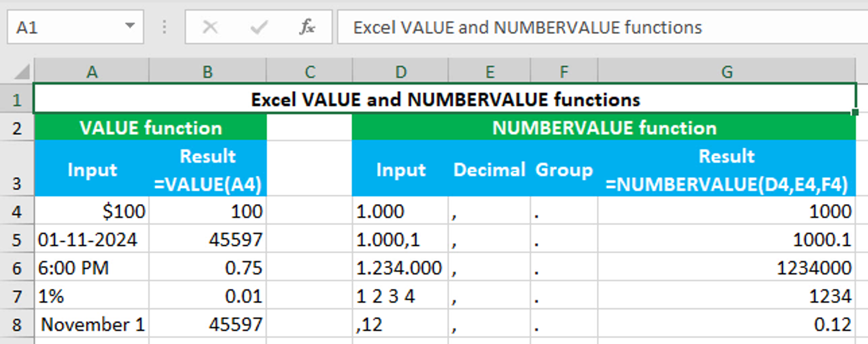The image size is (868, 344).
Task: Click the green 'VALUE function' header cell
Action: [151, 128]
